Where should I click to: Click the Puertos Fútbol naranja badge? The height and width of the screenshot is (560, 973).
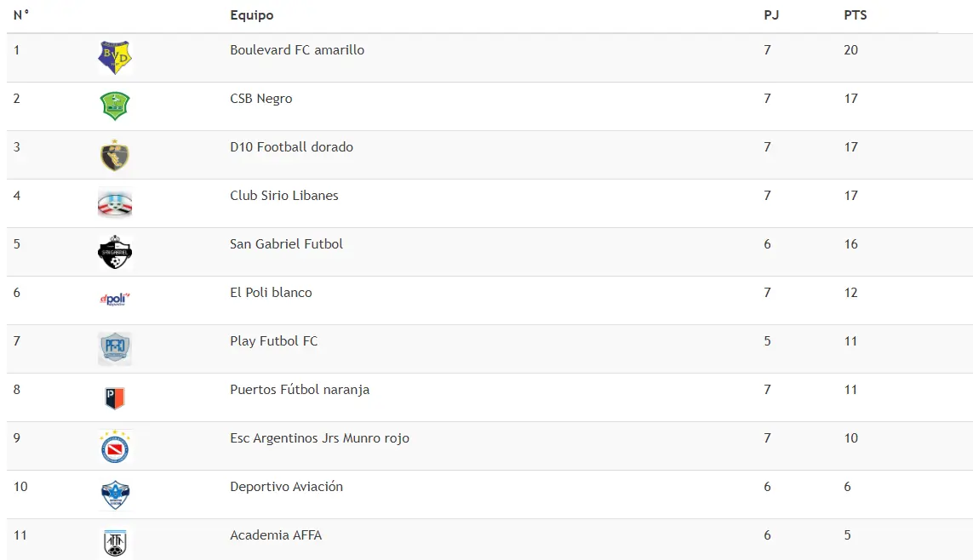[x=115, y=397]
